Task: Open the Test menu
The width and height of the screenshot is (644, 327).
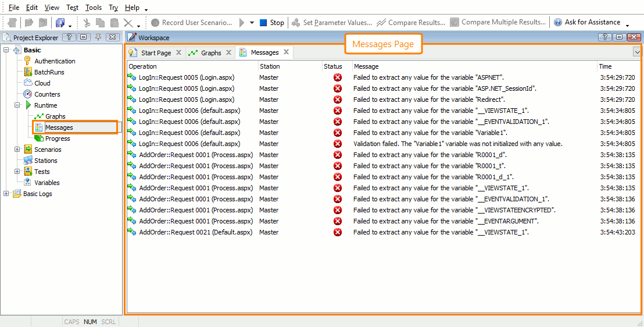Action: tap(72, 8)
